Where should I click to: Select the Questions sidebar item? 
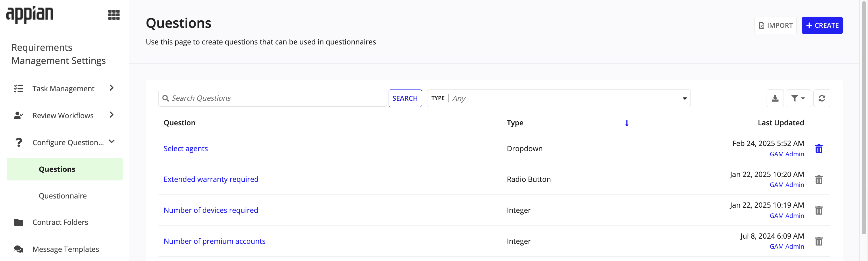[64, 169]
